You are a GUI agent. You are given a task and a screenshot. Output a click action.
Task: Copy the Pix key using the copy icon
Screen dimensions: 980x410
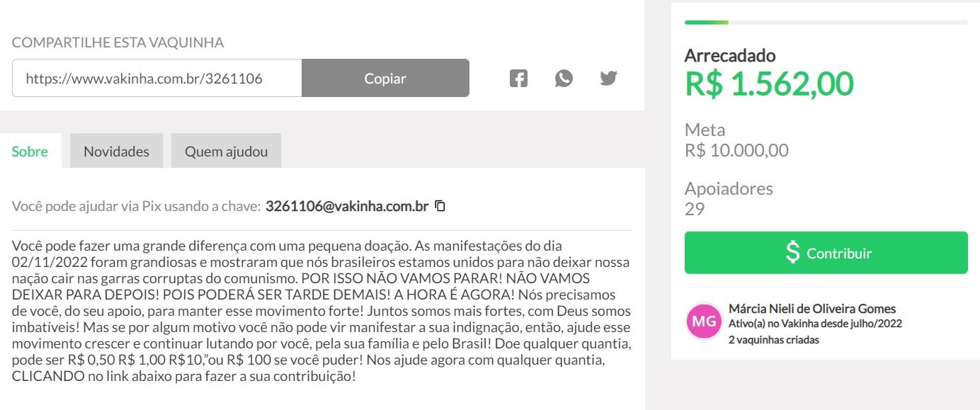[440, 207]
